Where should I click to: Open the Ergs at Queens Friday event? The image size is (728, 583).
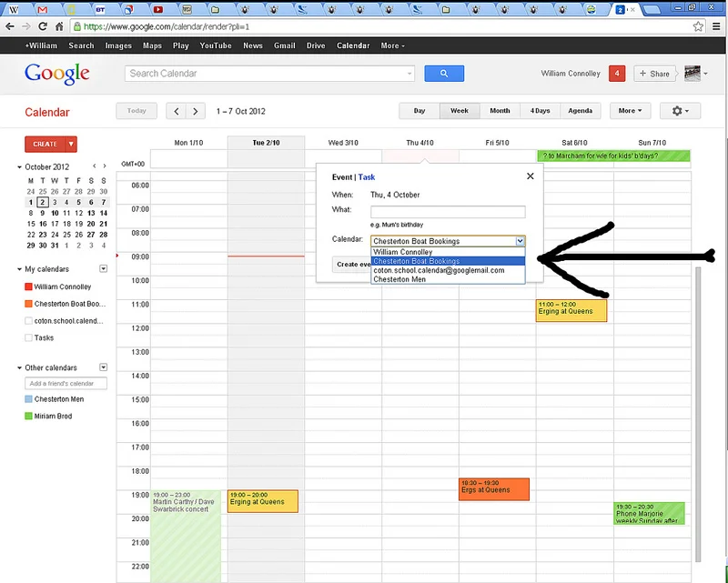click(x=494, y=489)
